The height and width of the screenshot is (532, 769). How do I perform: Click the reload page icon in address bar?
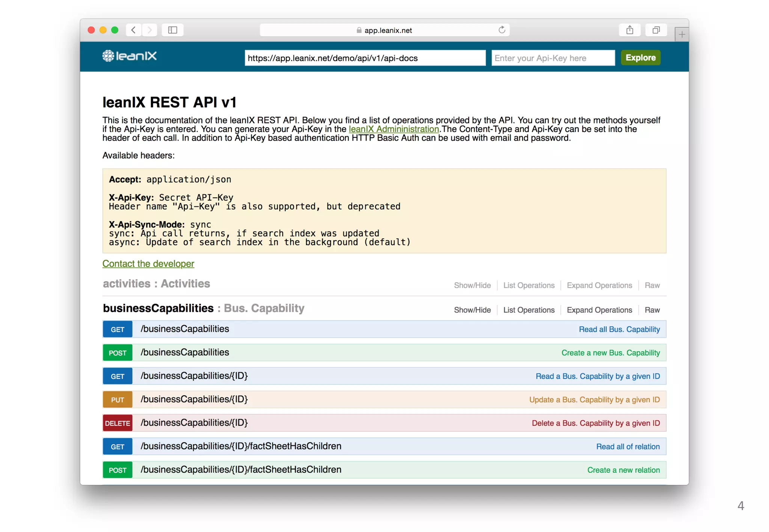coord(502,30)
